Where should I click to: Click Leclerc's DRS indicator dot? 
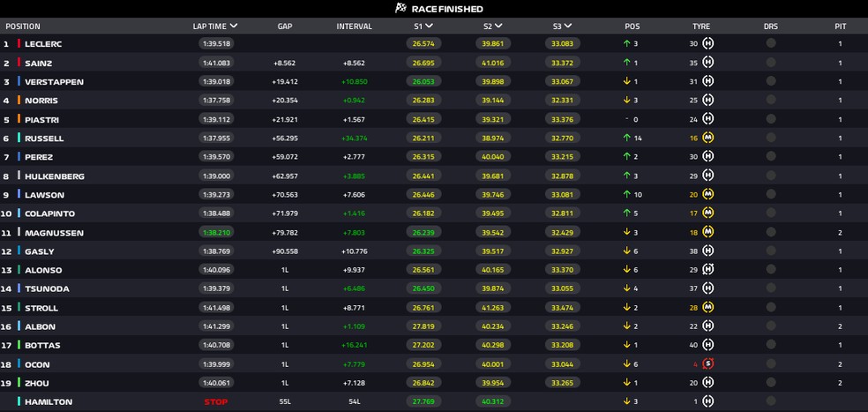[x=771, y=43]
